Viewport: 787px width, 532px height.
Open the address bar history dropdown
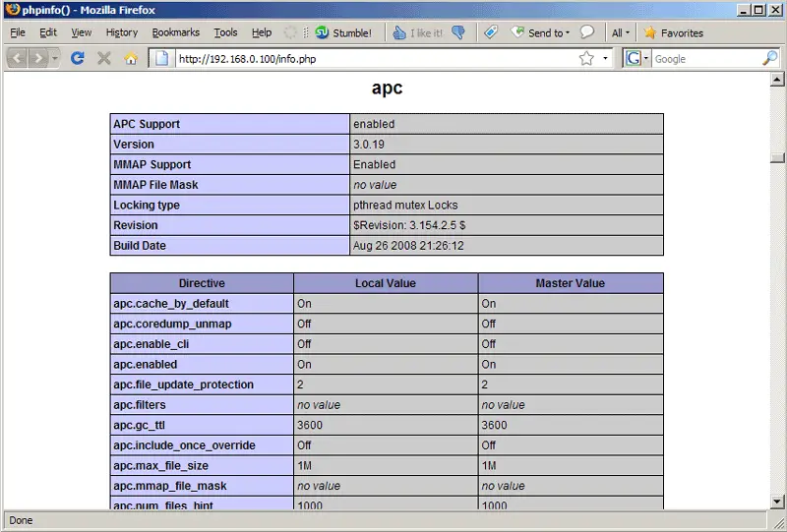pos(605,59)
